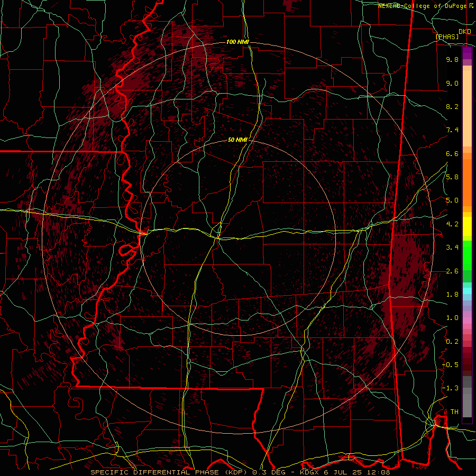This screenshot has height=476, width=476.
Task: Click the 1.8 value on color scale
Action: point(452,295)
